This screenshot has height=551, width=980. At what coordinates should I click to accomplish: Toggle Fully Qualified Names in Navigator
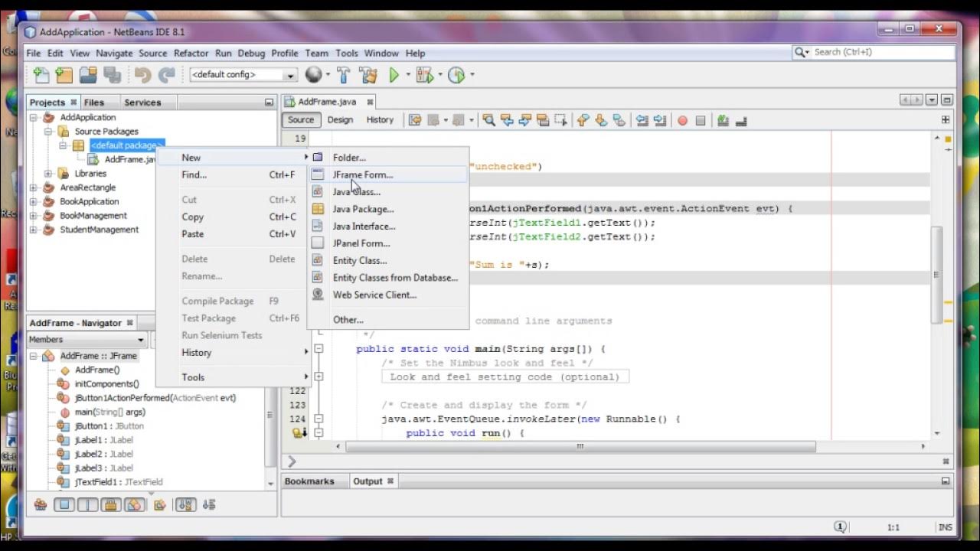[160, 504]
